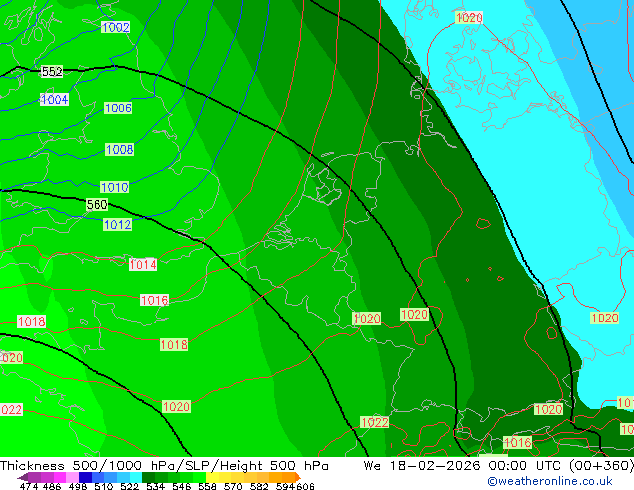Click the magenta legend swatch

[60, 477]
